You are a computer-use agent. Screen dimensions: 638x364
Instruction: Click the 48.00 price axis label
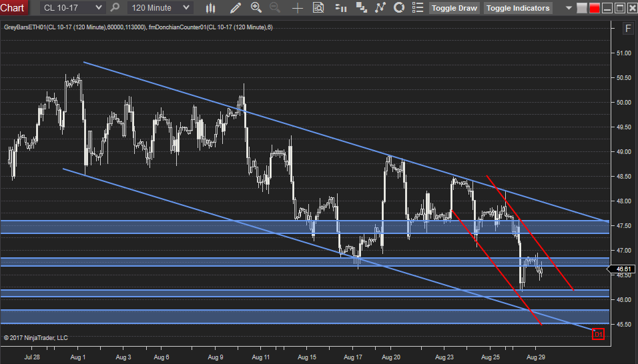[624, 201]
